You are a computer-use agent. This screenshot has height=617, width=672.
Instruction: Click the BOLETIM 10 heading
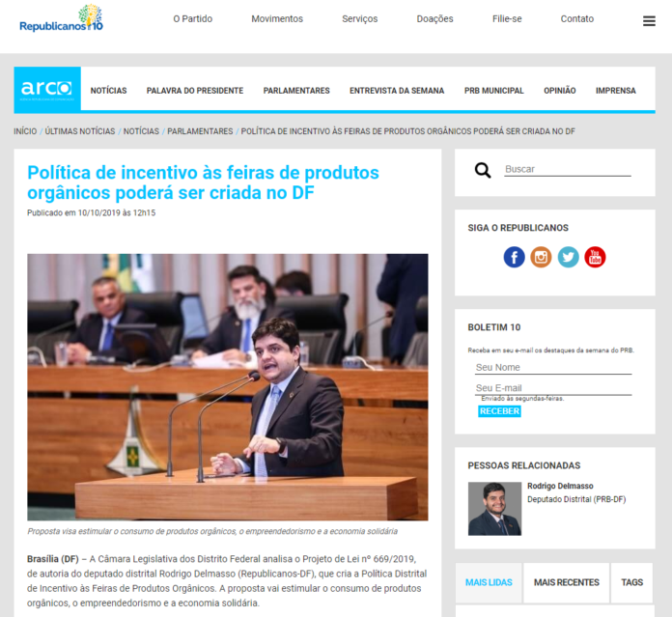tap(494, 327)
